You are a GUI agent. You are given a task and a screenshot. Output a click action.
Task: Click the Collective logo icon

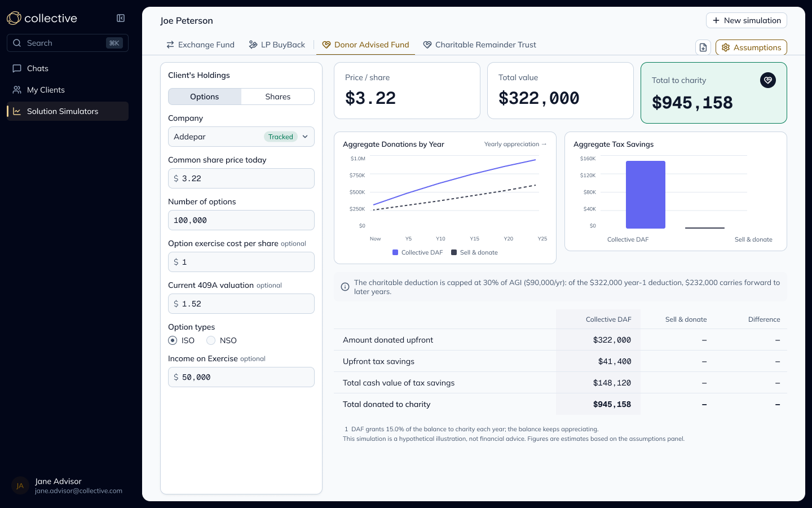point(14,18)
